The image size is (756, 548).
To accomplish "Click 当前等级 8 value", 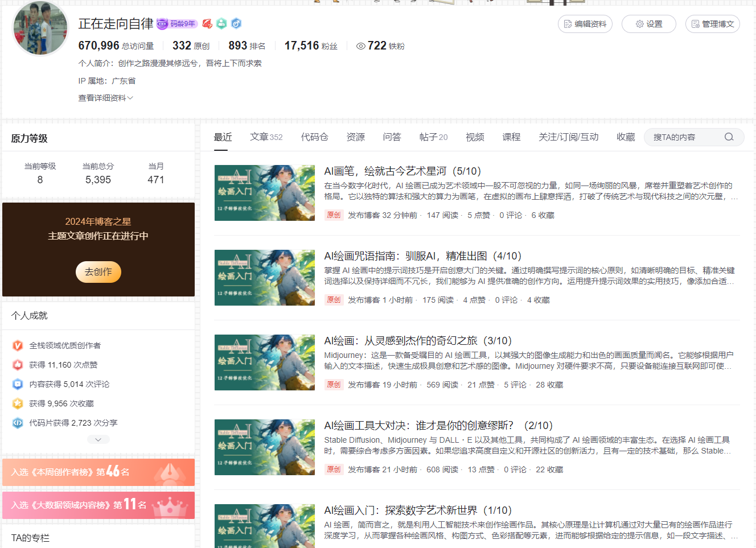I will (x=40, y=180).
